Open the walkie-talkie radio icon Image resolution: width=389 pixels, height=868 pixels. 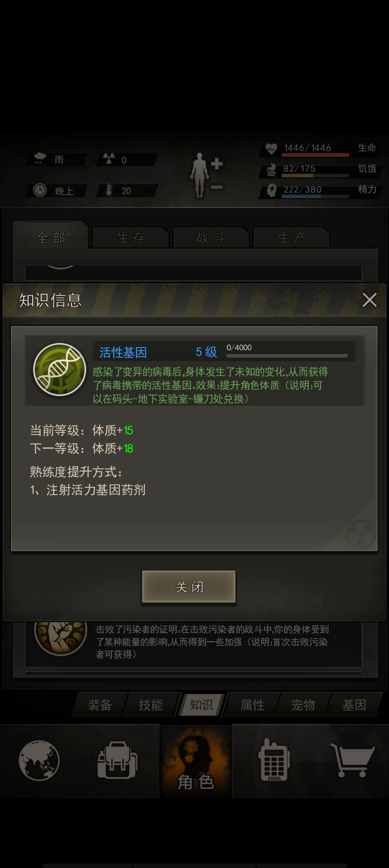point(273,759)
